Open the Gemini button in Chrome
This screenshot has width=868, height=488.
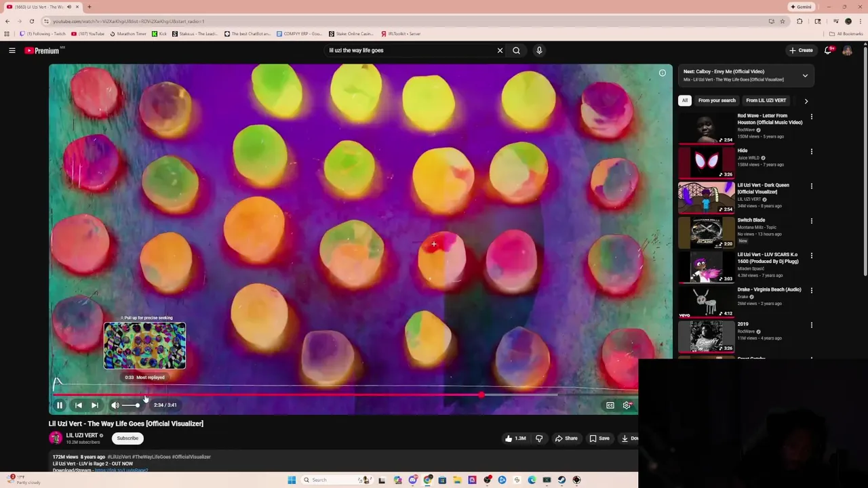point(802,7)
